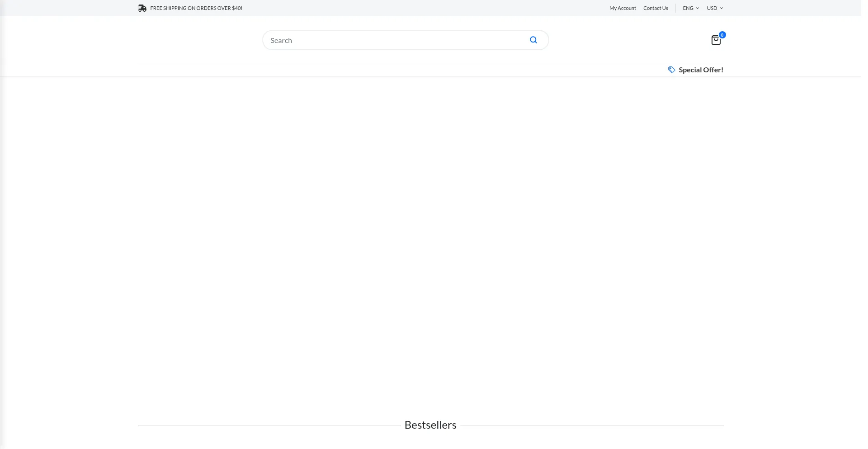Image resolution: width=868 pixels, height=449 pixels.
Task: Click the Bestsellers heading
Action: pos(430,425)
